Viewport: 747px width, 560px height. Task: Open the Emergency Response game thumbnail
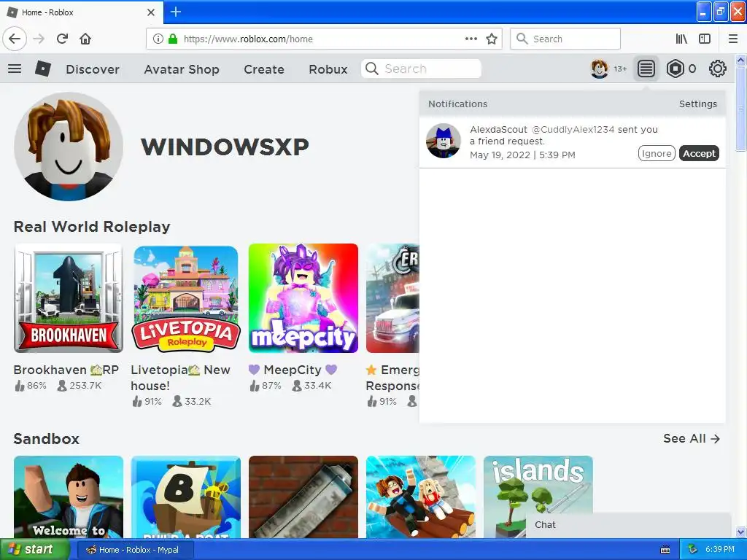click(x=392, y=298)
